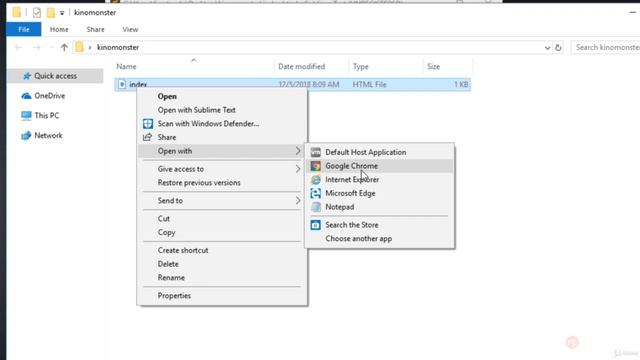Click the Default Host Application icon

tap(316, 152)
